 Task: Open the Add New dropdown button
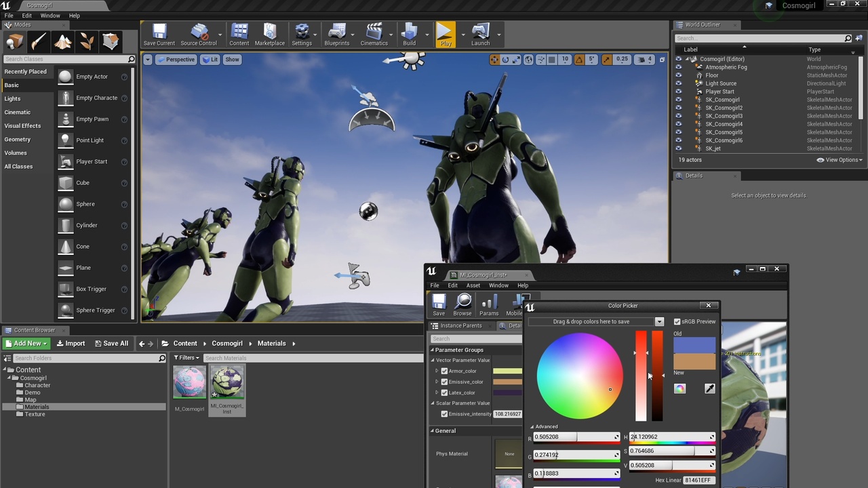(26, 344)
